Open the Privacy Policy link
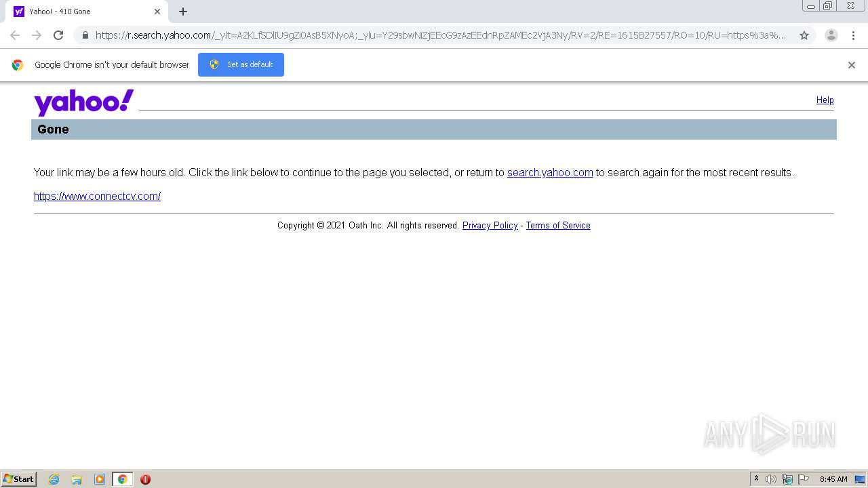This screenshot has height=488, width=868. (x=490, y=225)
